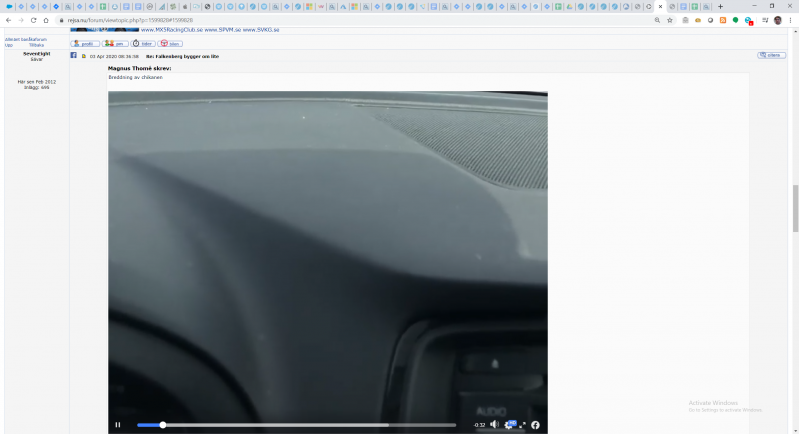
Task: Open the black circular extension icon
Action: click(x=710, y=20)
